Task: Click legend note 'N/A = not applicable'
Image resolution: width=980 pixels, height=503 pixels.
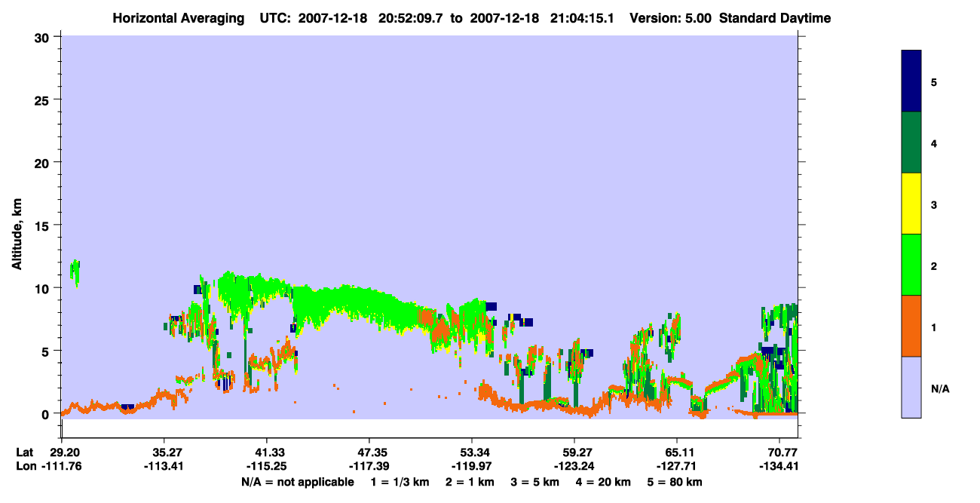Action: pos(297,482)
